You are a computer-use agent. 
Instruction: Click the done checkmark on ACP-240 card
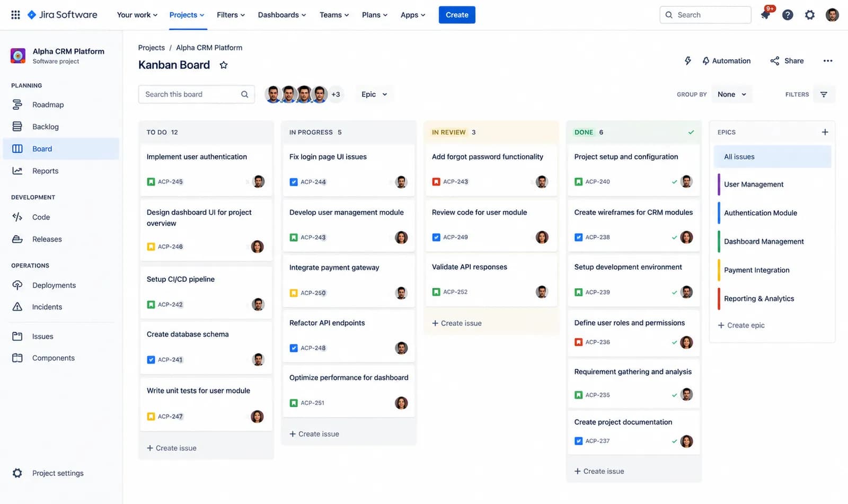pyautogui.click(x=674, y=182)
